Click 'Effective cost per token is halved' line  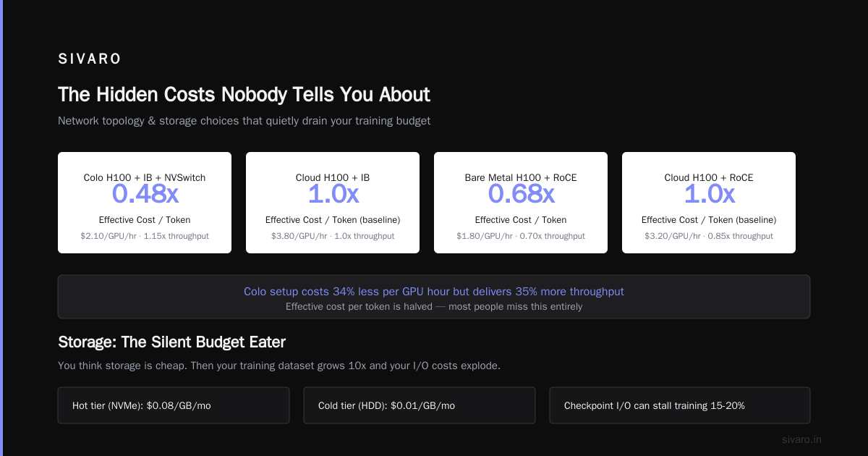click(434, 306)
